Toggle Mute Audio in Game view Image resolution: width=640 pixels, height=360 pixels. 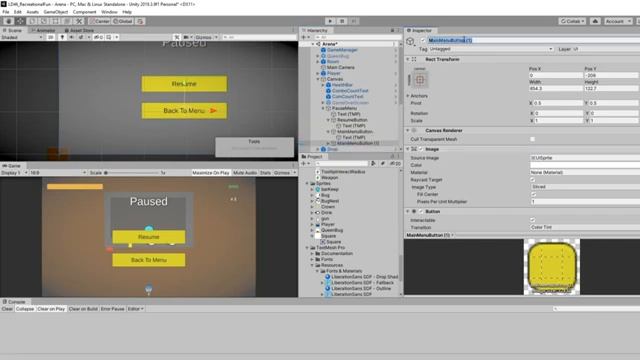pos(245,173)
